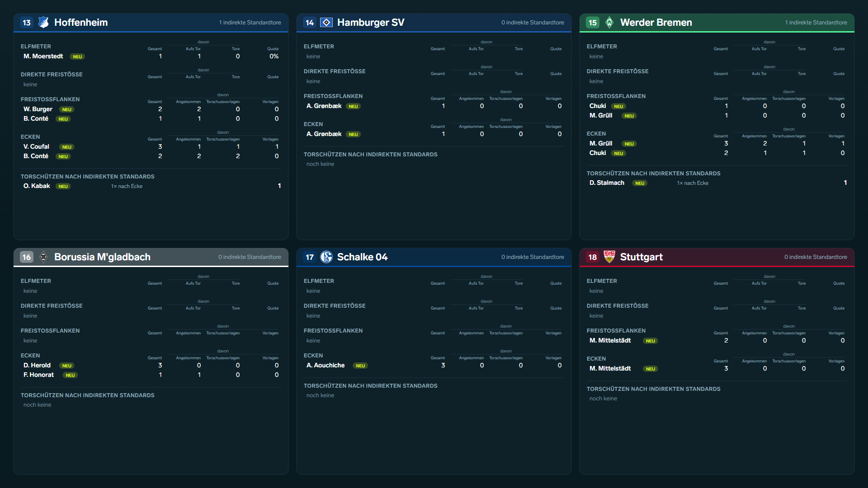Screen dimensions: 868x488
Task: Click the Hoffenheim club crest
Action: [x=43, y=23]
